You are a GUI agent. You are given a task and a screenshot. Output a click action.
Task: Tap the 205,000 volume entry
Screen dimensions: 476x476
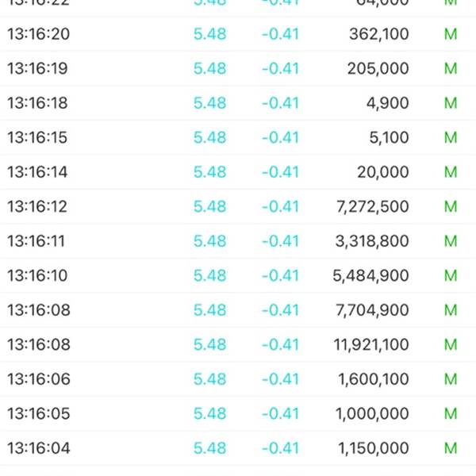378,68
